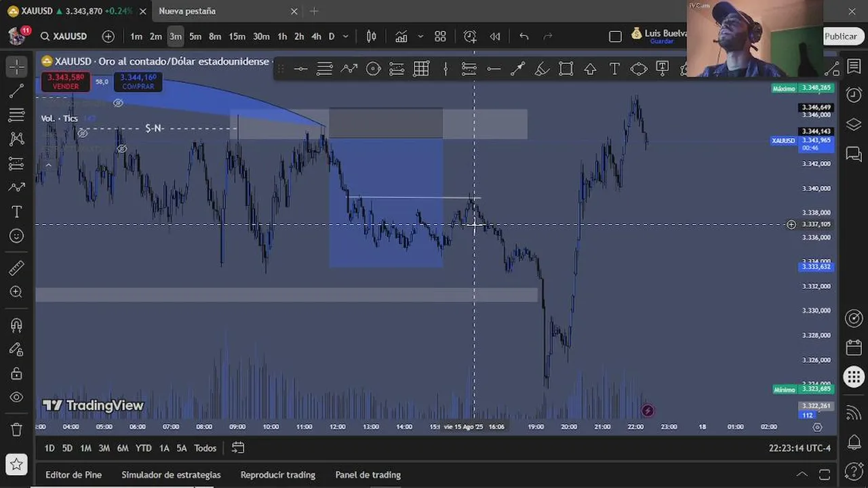Undo the last chart action

click(x=524, y=37)
